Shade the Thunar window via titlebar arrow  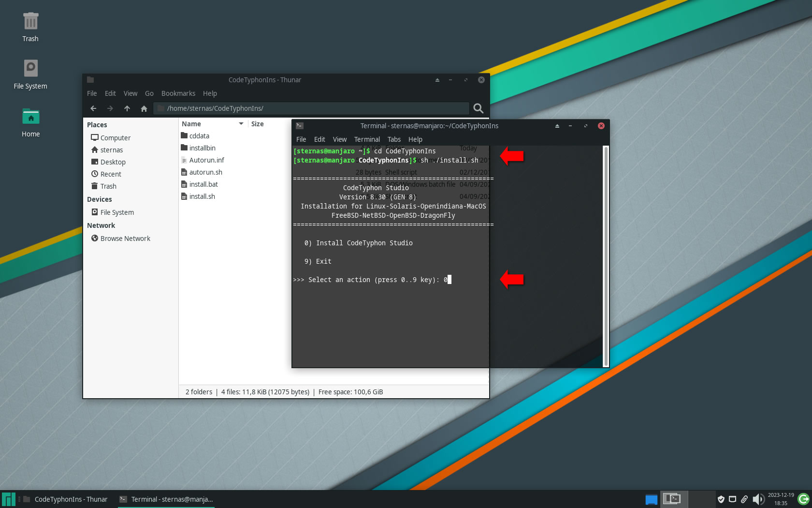437,80
